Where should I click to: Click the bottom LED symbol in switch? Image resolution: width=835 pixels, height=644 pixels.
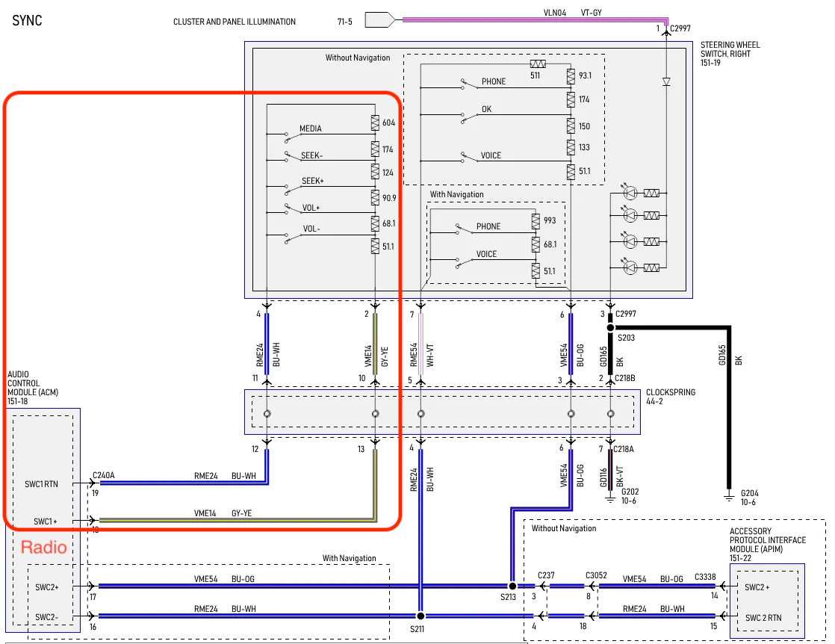coord(630,267)
